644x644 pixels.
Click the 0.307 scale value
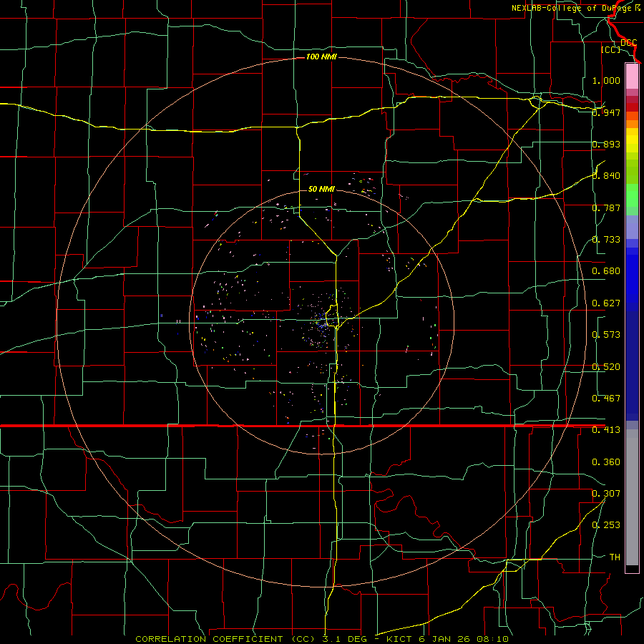pos(606,494)
